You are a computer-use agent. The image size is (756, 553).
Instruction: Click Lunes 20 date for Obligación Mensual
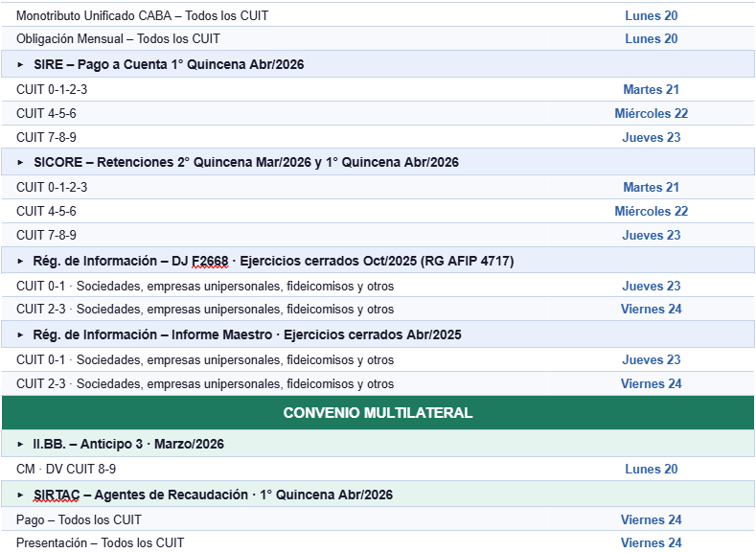pyautogui.click(x=651, y=39)
